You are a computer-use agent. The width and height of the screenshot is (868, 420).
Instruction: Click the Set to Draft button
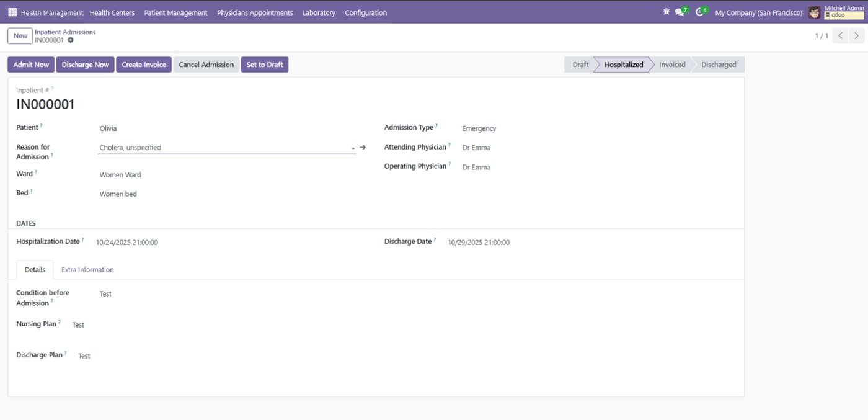click(x=265, y=65)
